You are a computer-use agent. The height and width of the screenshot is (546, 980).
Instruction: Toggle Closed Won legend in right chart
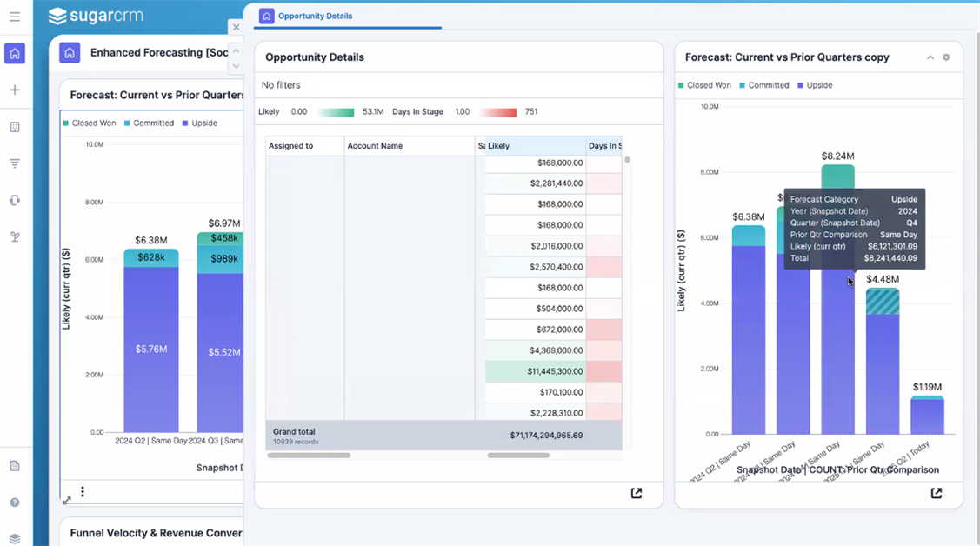click(x=704, y=85)
